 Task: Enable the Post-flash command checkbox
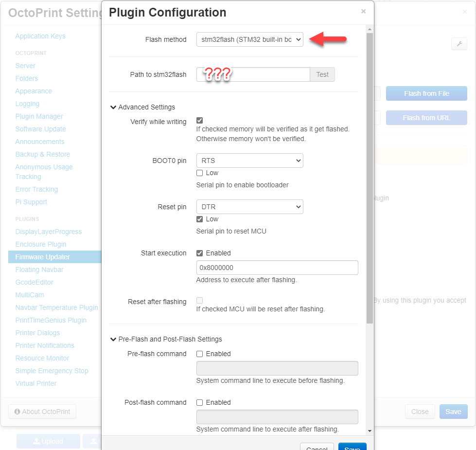199,402
